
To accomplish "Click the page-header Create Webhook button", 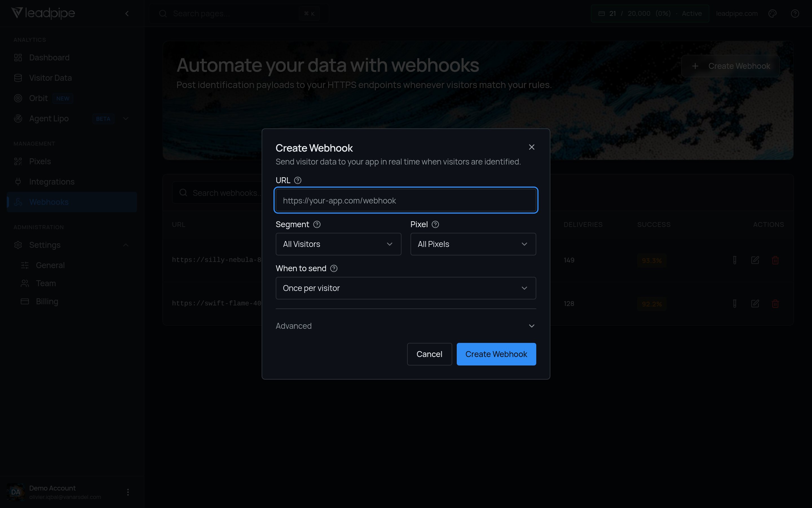I will coord(731,66).
